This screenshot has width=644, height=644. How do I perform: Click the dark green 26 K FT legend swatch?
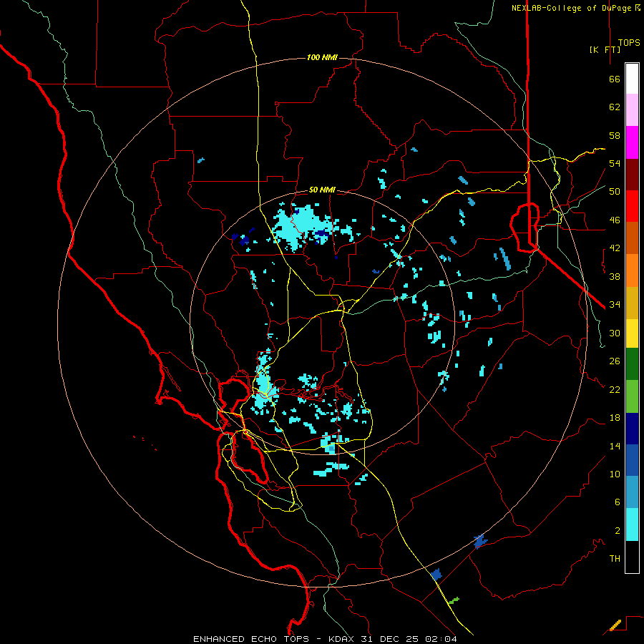tap(632, 364)
